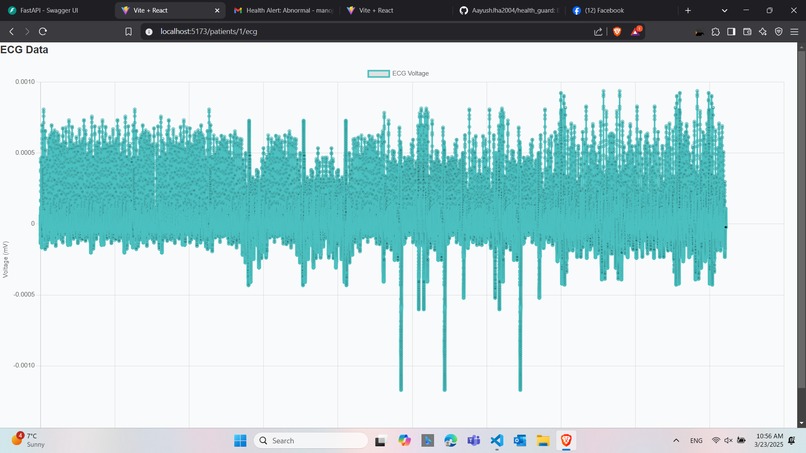Click the page scrollbar down arrow
This screenshot has height=453, width=806.
tap(801, 424)
